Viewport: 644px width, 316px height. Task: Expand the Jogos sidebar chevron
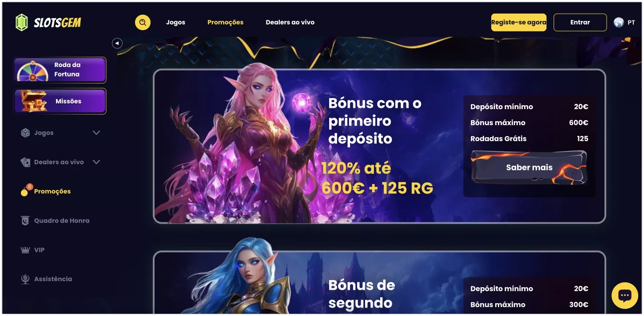96,133
